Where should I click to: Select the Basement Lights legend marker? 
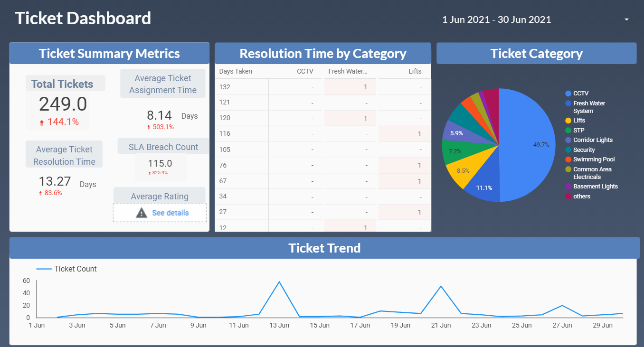point(568,187)
